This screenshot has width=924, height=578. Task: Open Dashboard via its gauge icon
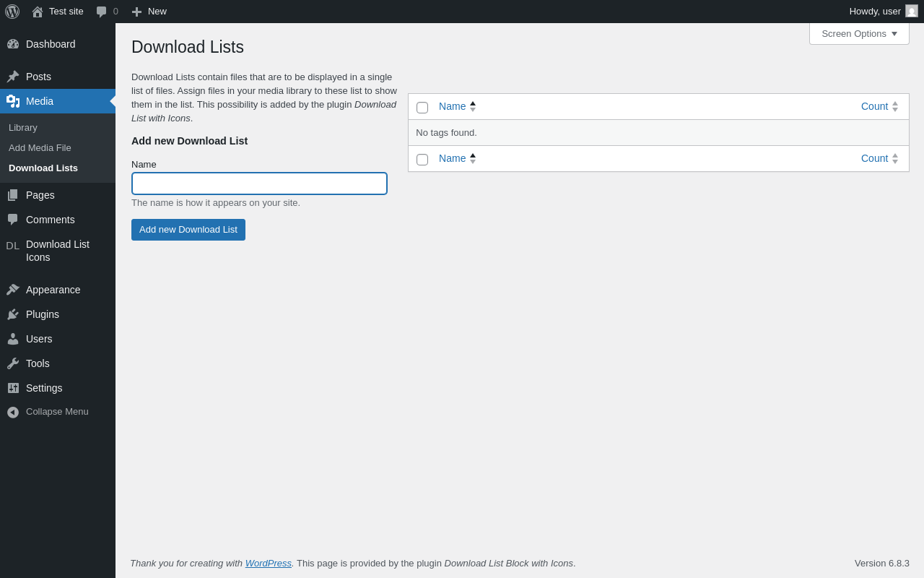[x=13, y=44]
